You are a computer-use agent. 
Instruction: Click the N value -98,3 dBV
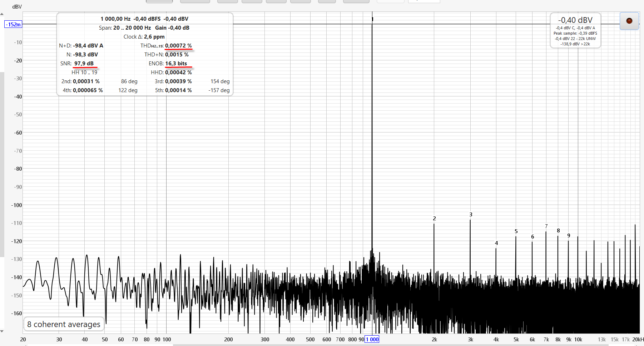pos(85,55)
